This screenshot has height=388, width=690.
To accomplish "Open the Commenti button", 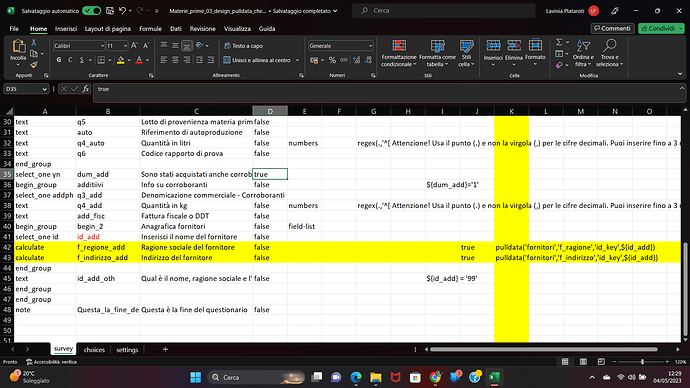I will [612, 28].
